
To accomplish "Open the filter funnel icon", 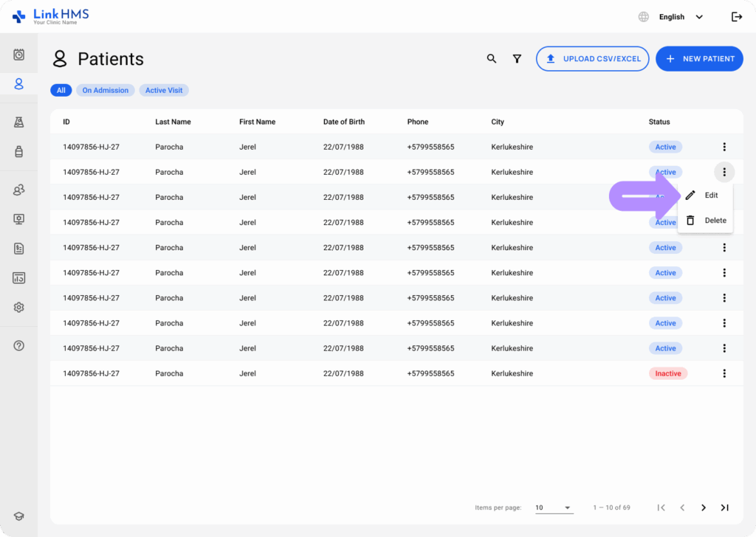I will point(517,59).
